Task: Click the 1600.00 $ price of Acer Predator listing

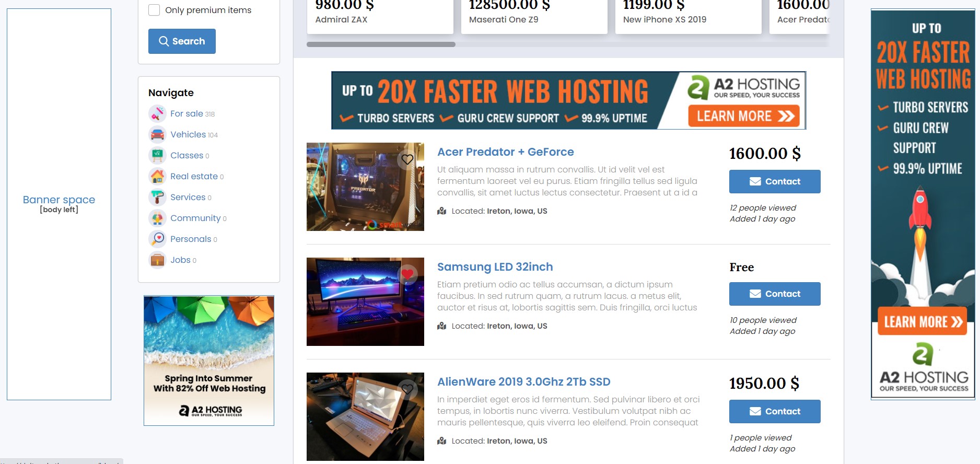Action: (765, 154)
